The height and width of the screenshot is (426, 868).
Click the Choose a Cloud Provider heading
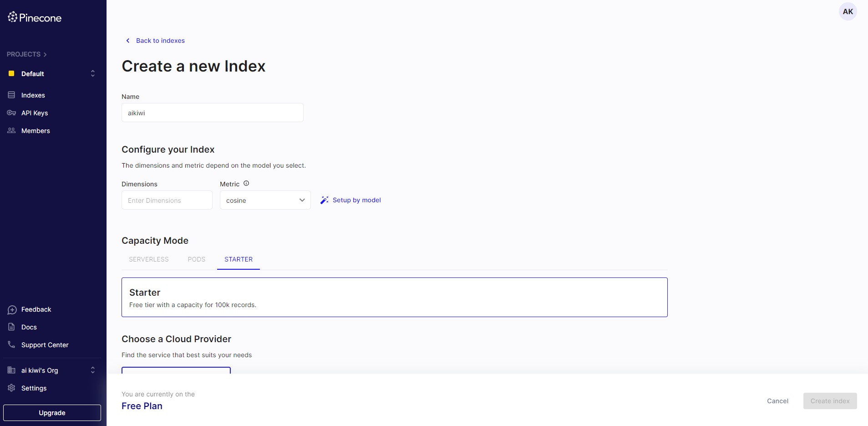click(x=176, y=339)
